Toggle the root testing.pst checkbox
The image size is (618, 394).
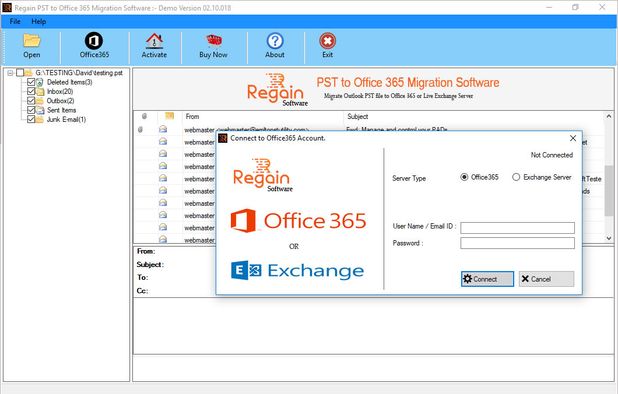[x=20, y=72]
